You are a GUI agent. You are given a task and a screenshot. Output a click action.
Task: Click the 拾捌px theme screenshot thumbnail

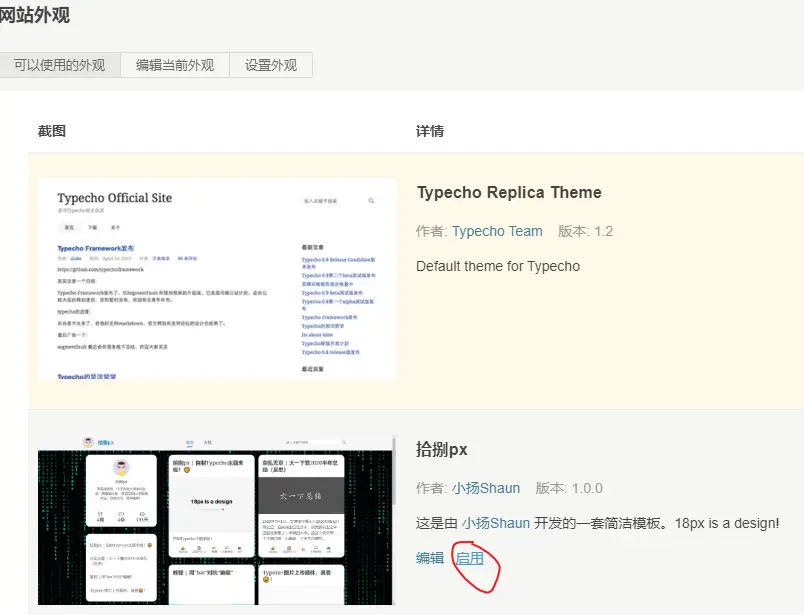click(x=216, y=520)
